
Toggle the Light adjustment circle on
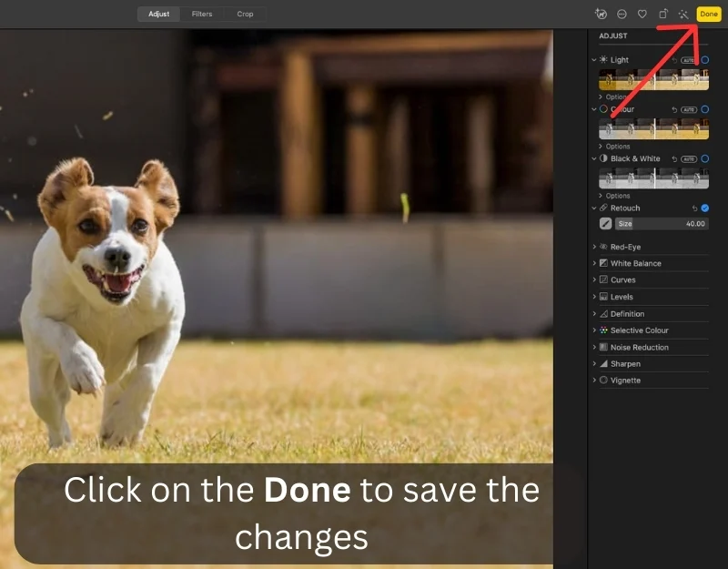pos(704,60)
